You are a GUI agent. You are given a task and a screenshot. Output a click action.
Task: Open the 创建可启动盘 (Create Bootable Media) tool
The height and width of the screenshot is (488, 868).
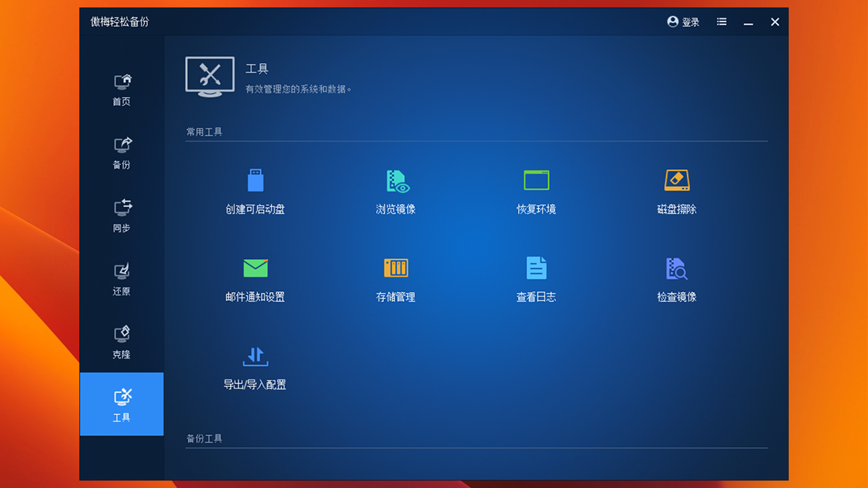coord(255,192)
